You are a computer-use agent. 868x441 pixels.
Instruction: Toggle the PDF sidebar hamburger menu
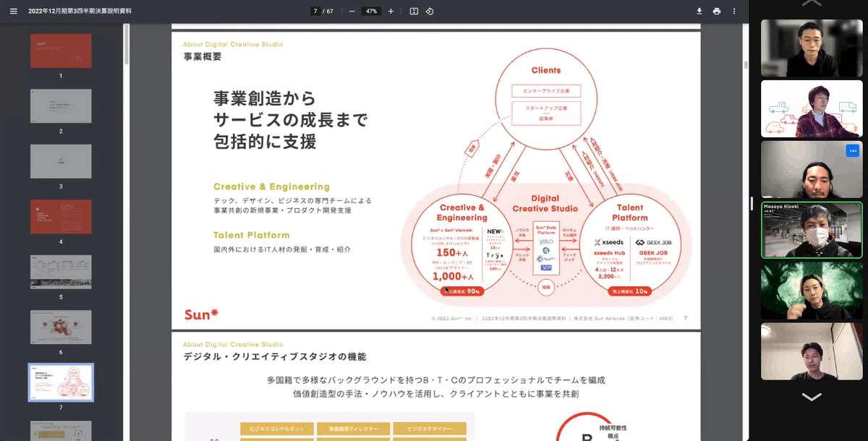(x=13, y=11)
